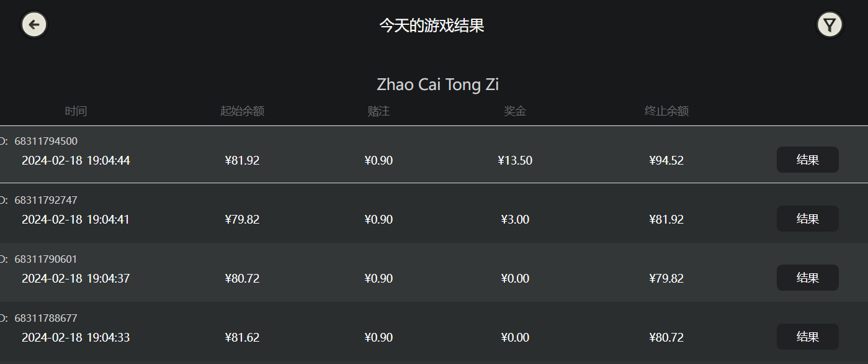Viewport: 868px width, 364px height.
Task: Select the row timestamped 19:04:44
Action: coord(434,155)
